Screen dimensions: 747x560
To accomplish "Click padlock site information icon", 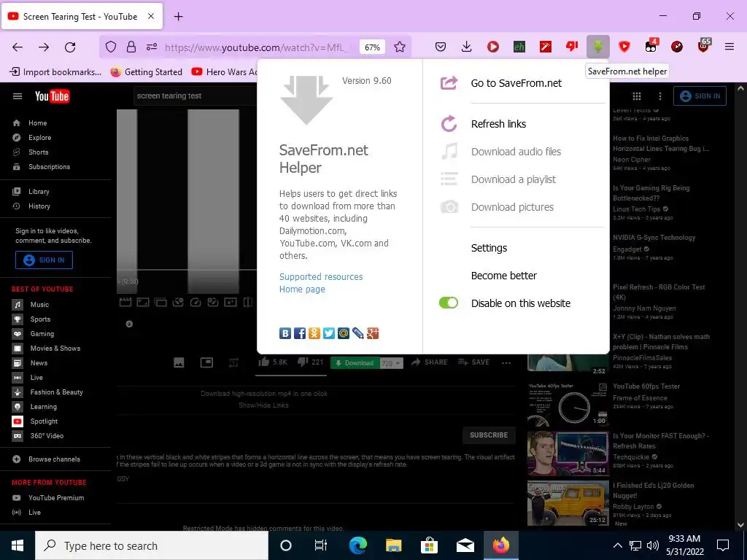I will [x=131, y=47].
